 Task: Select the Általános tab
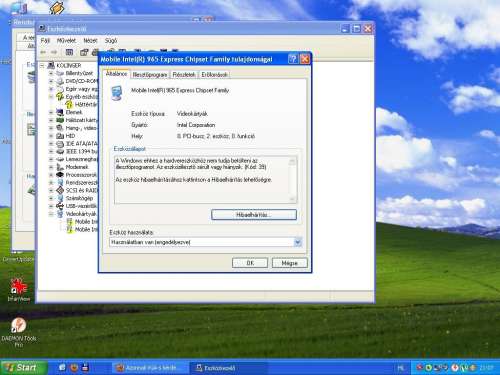(116, 74)
